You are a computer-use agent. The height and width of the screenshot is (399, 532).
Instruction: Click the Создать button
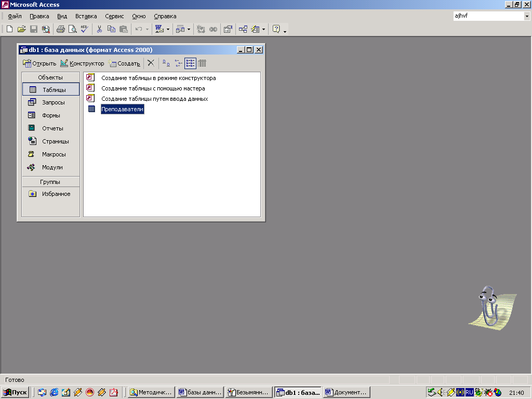pyautogui.click(x=124, y=63)
